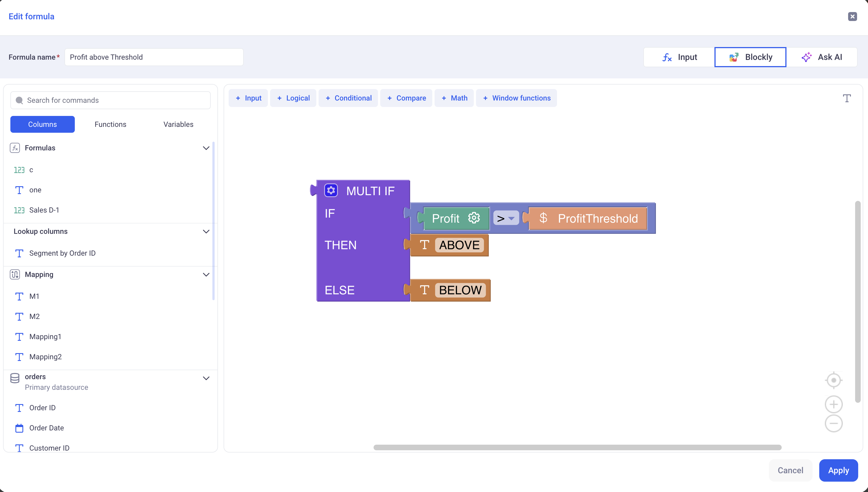The height and width of the screenshot is (492, 868).
Task: Click the dollar sign on ProfitThreshold block
Action: point(543,218)
